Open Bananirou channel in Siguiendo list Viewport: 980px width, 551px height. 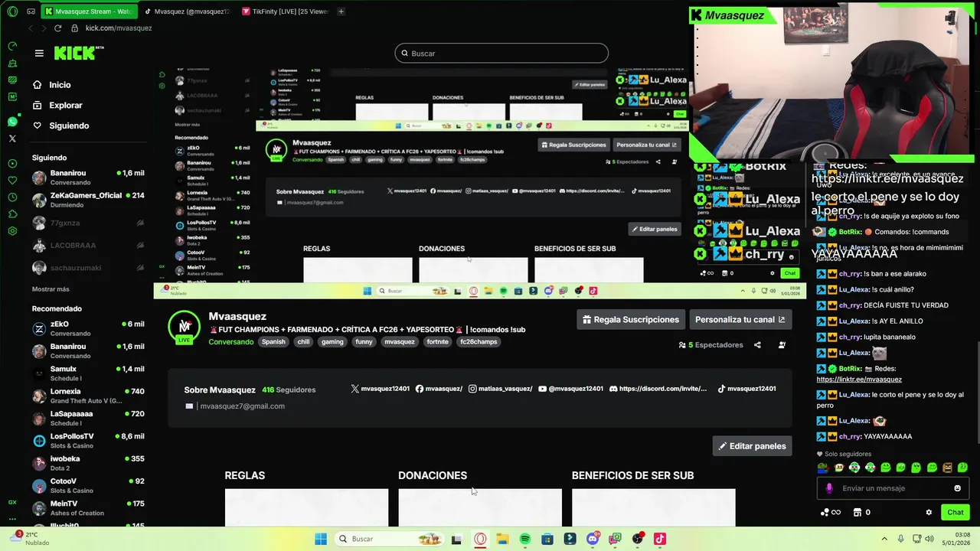tap(88, 178)
